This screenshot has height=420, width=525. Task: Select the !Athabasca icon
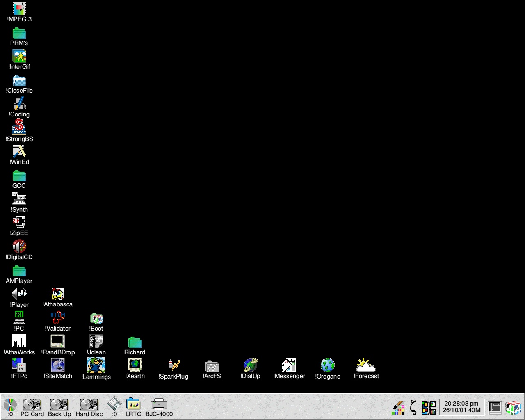58,298
